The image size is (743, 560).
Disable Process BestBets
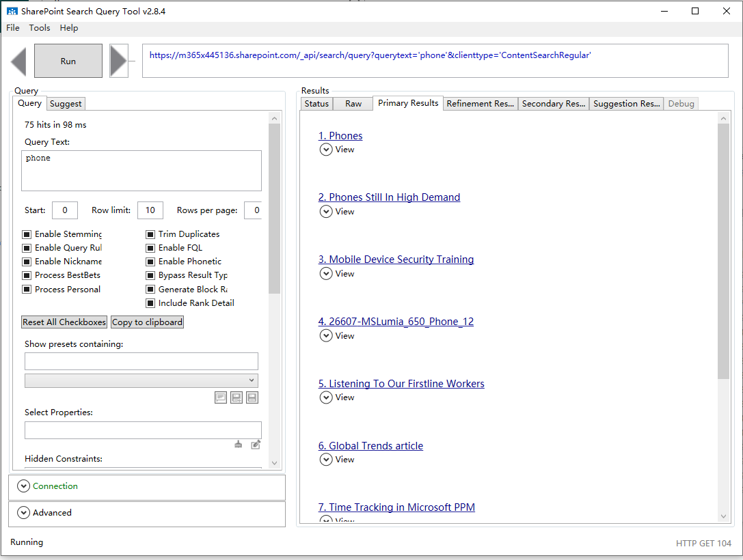27,275
